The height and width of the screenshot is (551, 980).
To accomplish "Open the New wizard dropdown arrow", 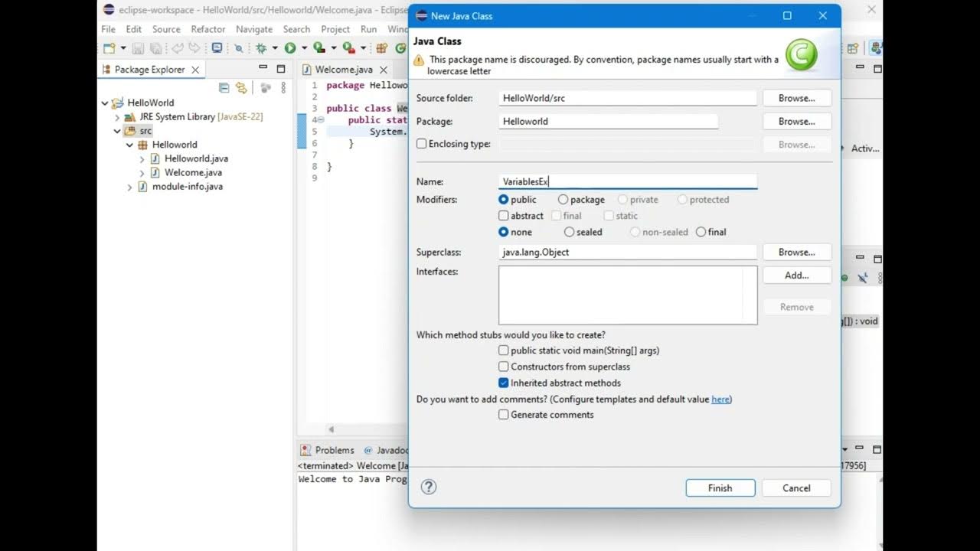I will click(122, 48).
